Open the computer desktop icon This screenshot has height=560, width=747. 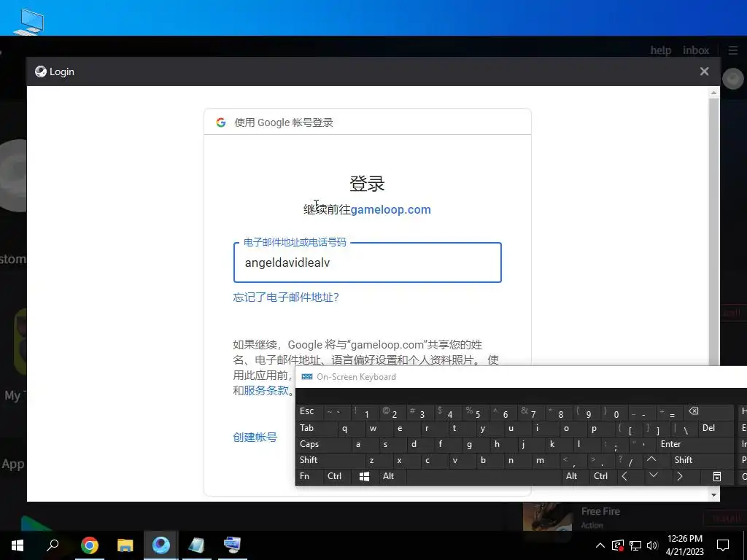[28, 21]
